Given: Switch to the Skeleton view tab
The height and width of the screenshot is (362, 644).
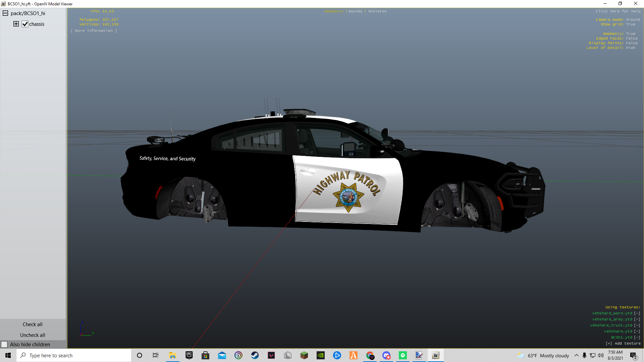Looking at the screenshot, I should 377,11.
